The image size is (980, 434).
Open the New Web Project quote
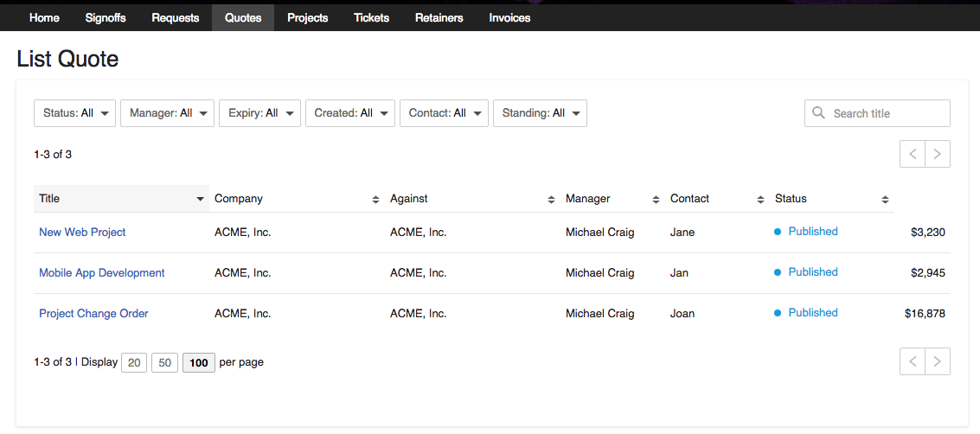(82, 232)
